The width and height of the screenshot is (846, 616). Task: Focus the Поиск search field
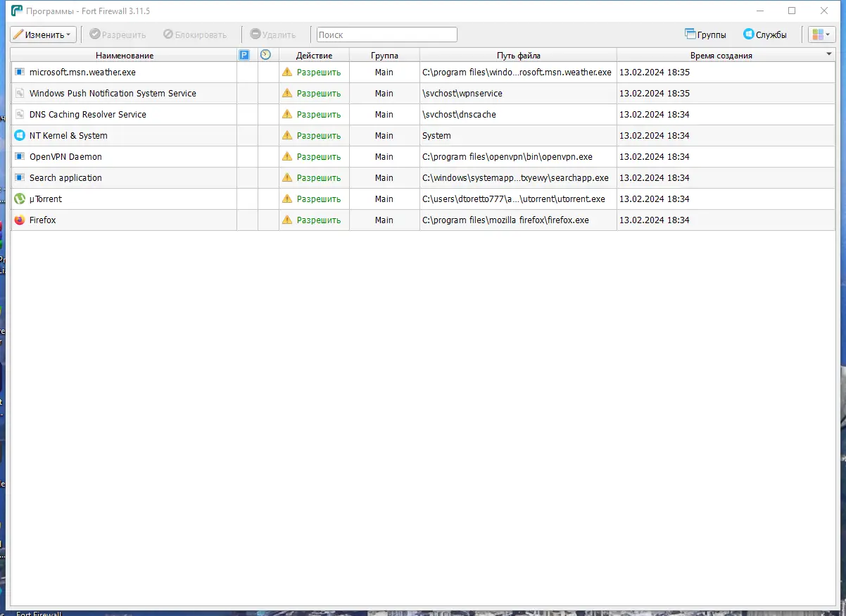tap(386, 34)
